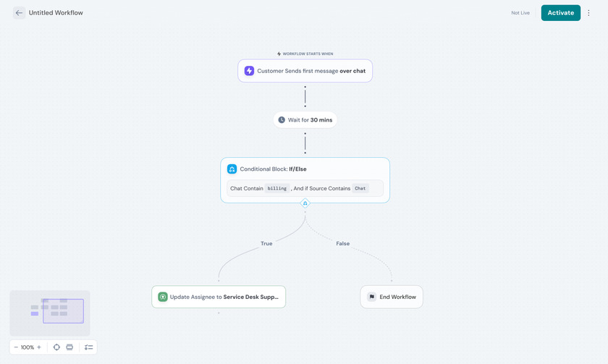Zoom in with the plus button
608x364 pixels.
[39, 347]
